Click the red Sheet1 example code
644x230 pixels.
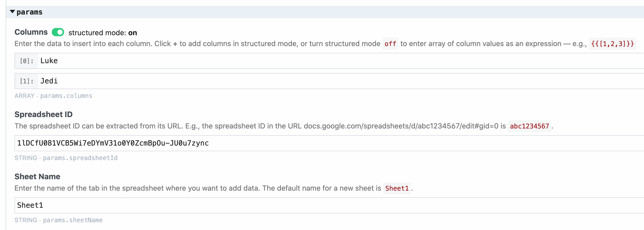pos(397,188)
